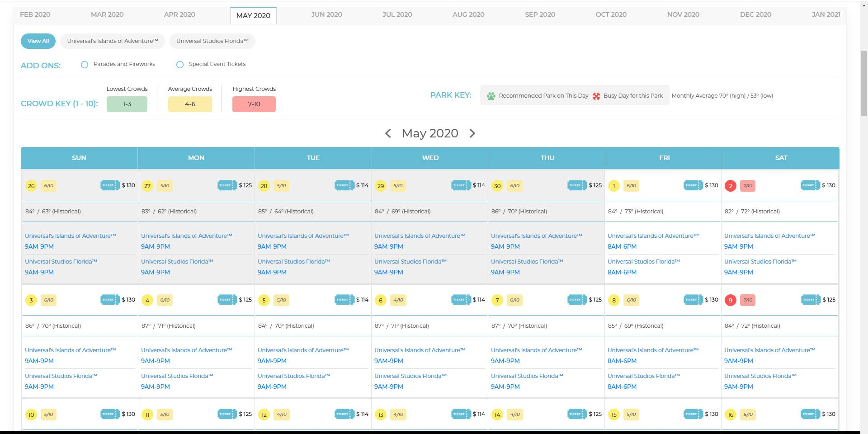Click the $114 price on April 28
Viewport: 868px width, 434px height.
(x=362, y=185)
